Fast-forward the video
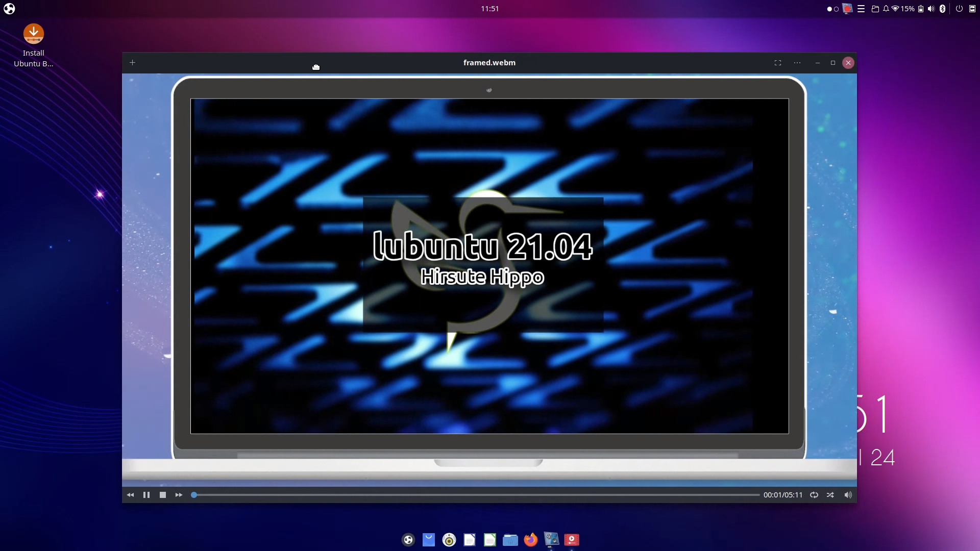 click(179, 495)
